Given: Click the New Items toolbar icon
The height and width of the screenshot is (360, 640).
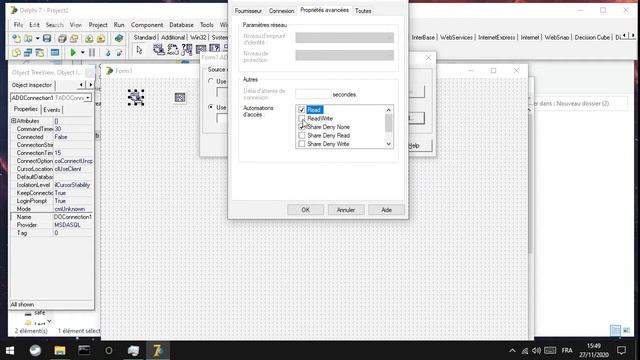Looking at the screenshot, I should point(16,39).
